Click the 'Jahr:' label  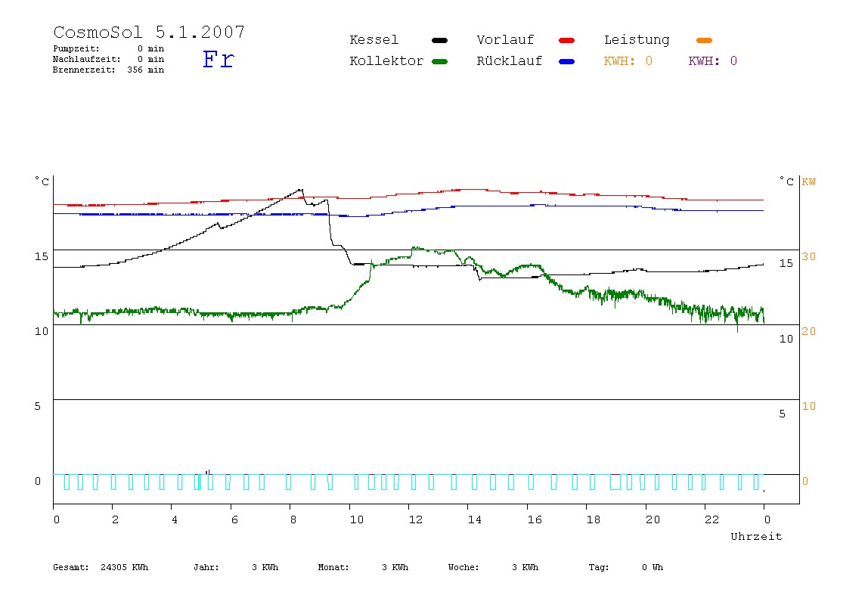[x=206, y=567]
